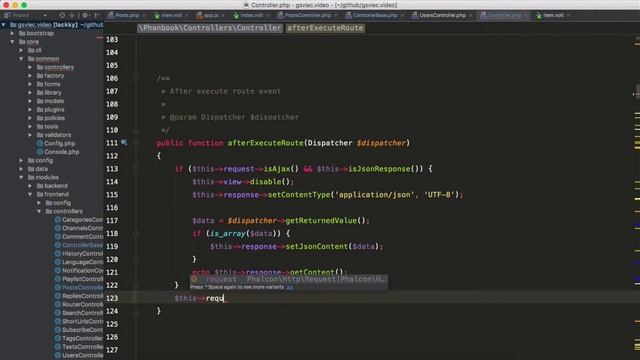This screenshot has height=360, width=640.
Task: Click the RepliesController class icon
Action: pos(58,296)
